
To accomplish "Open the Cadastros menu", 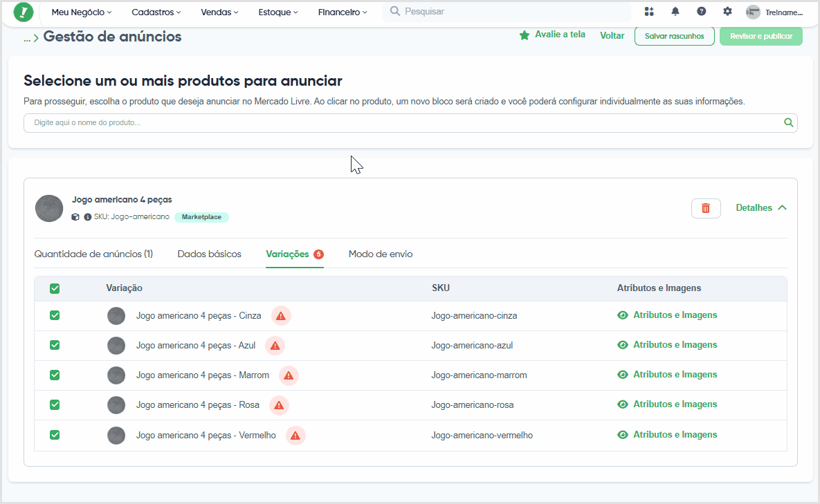I will 156,12.
